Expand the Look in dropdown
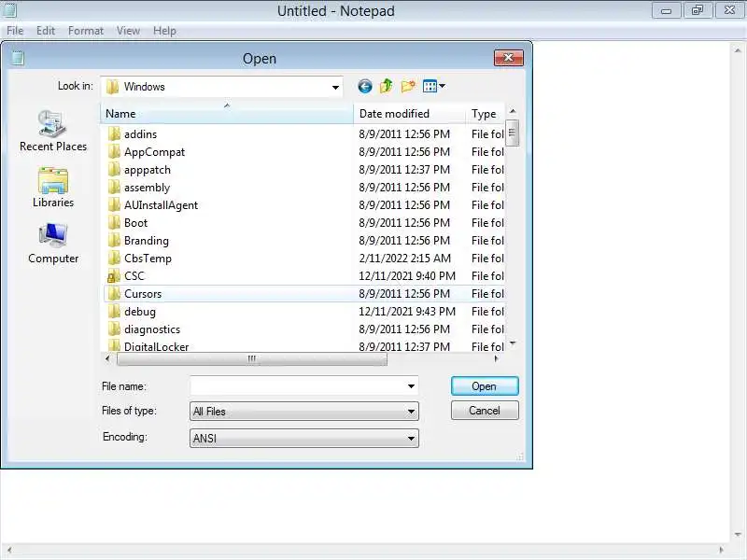Screen dimensions: 747x560 [335, 87]
